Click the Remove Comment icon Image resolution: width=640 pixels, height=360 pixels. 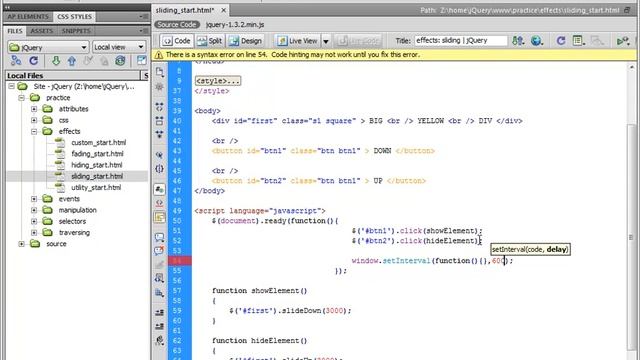(160, 251)
